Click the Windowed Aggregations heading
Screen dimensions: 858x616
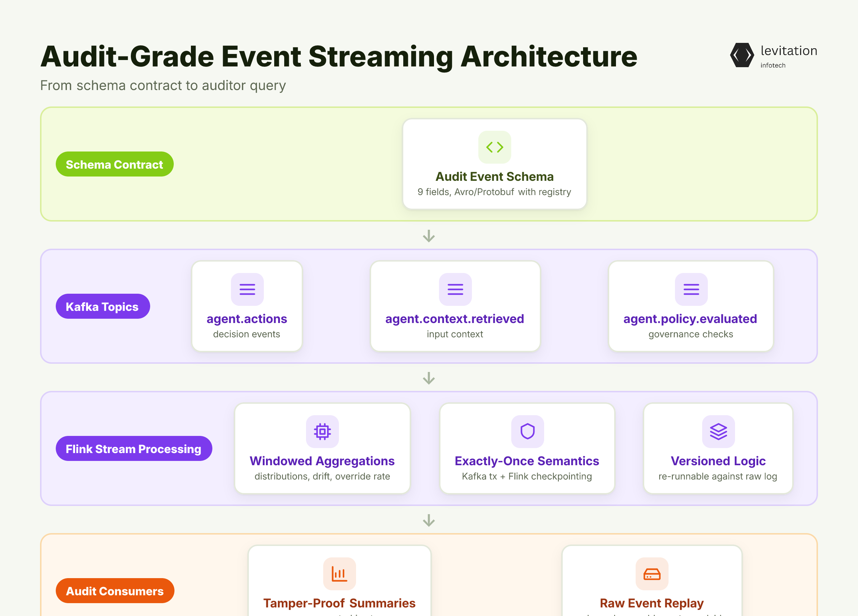click(322, 461)
